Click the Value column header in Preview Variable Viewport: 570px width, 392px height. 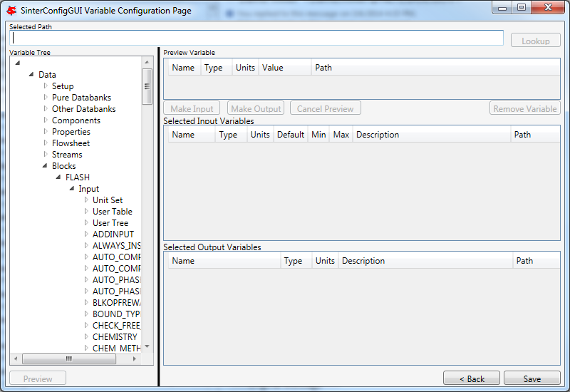(272, 68)
